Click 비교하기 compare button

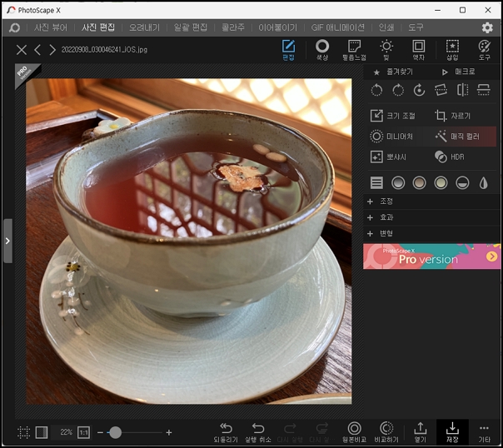click(386, 433)
